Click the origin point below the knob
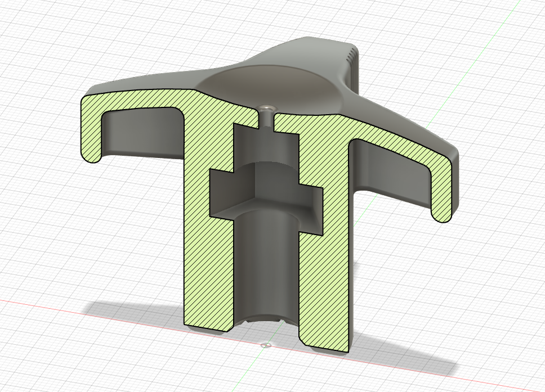The height and width of the screenshot is (392, 545). tap(266, 344)
